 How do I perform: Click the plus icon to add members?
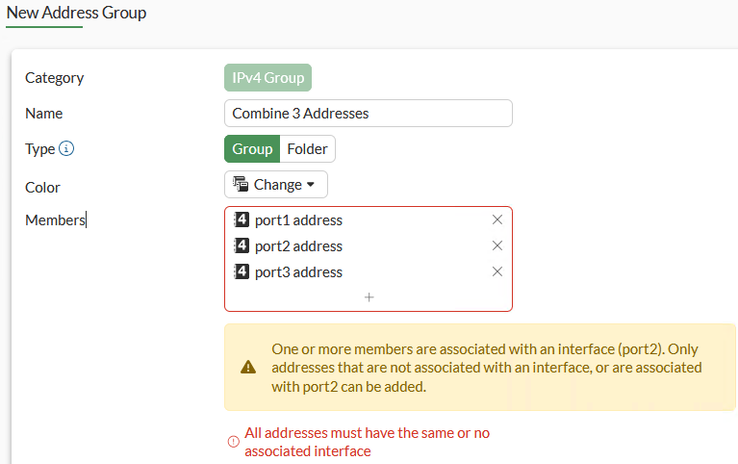[x=369, y=297]
